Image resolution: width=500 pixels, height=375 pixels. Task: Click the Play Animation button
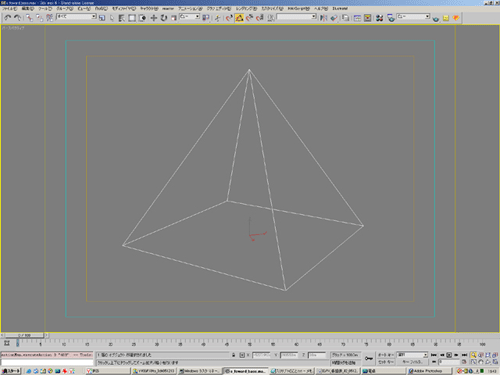coord(449,355)
